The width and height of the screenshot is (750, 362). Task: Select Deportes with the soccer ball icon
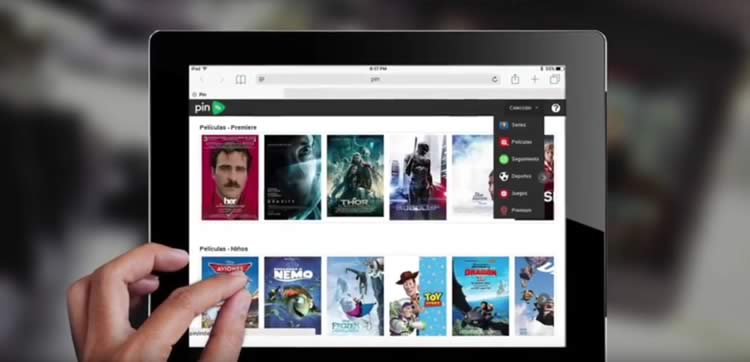[x=519, y=176]
